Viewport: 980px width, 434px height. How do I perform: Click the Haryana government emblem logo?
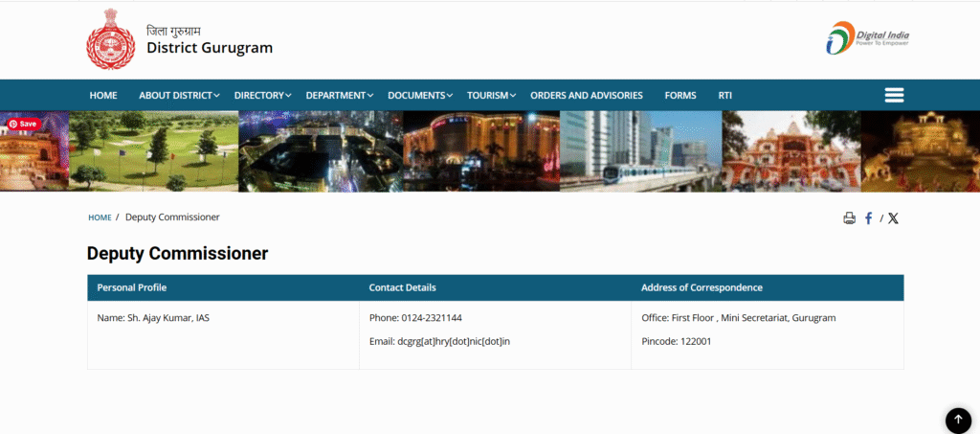pyautogui.click(x=111, y=39)
